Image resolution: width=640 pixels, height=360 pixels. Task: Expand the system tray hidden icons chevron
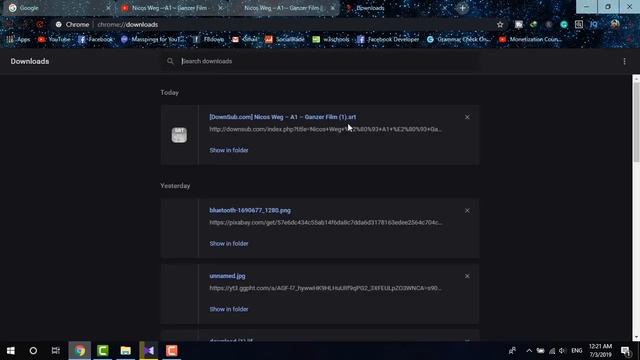click(529, 351)
